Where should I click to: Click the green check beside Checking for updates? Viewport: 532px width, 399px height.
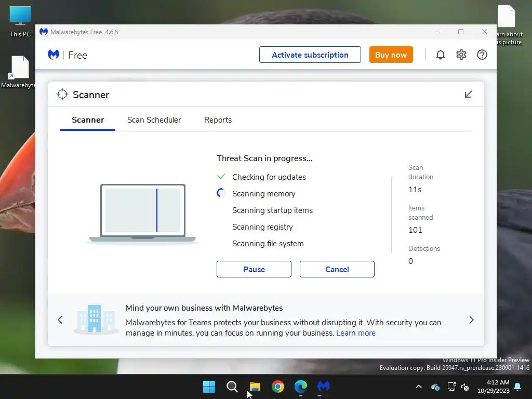221,177
